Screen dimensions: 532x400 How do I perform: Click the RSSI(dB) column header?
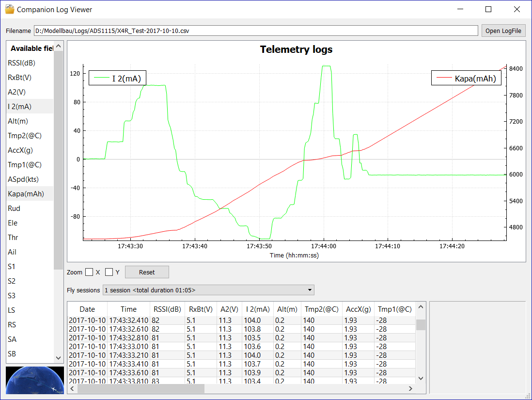167,309
